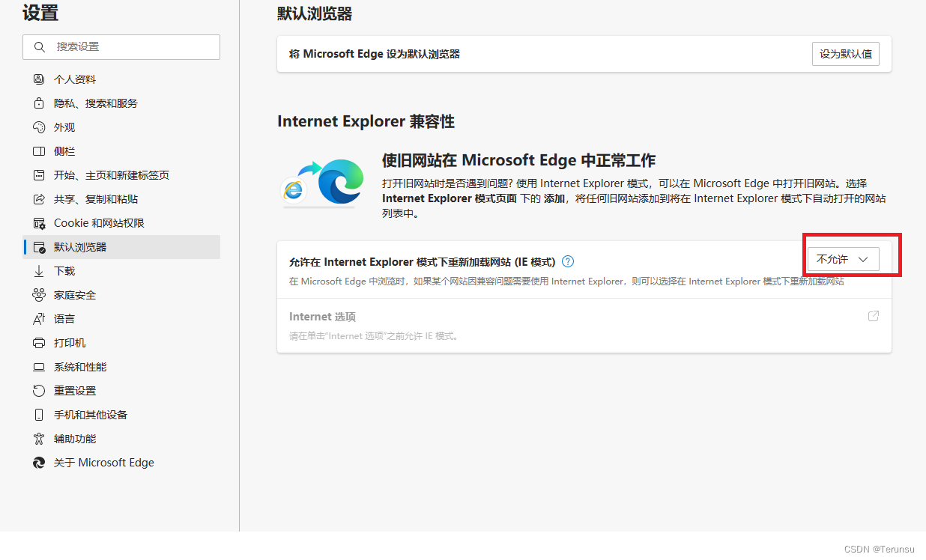This screenshot has width=926, height=560.
Task: Click the 重置设置 reset icon
Action: coord(39,391)
